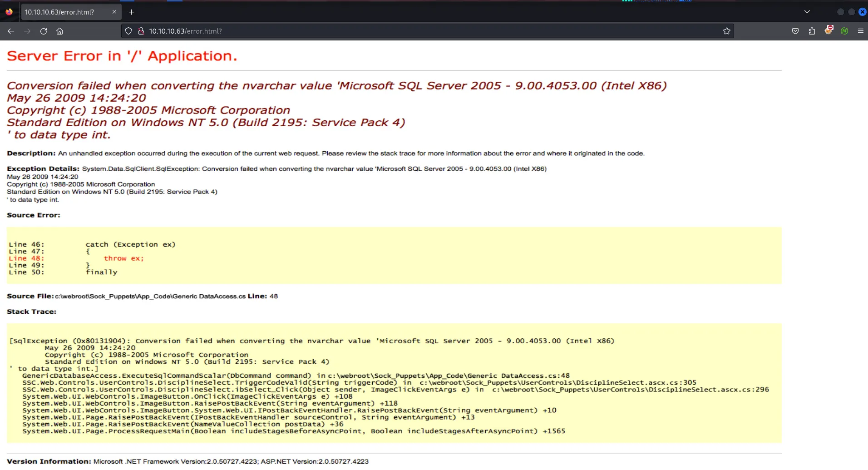The height and width of the screenshot is (470, 868).
Task: Click the "Server Error in '/' Application." heading
Action: 122,56
